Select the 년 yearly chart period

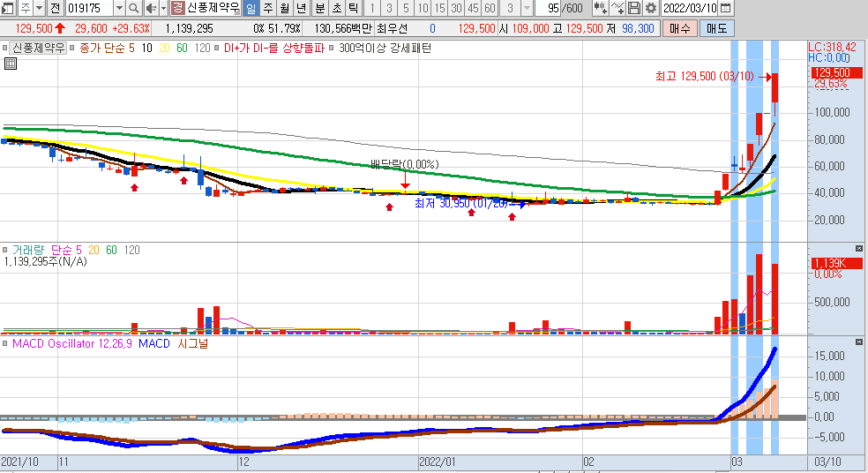(301, 8)
